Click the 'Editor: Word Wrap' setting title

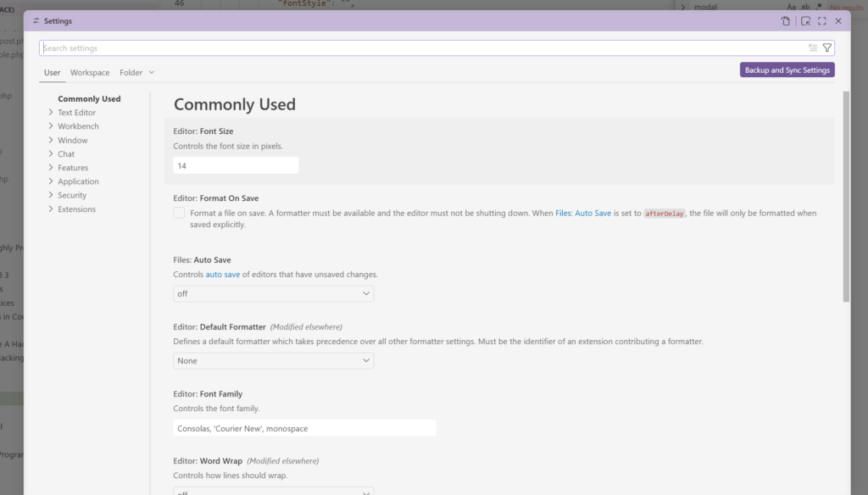tap(208, 460)
